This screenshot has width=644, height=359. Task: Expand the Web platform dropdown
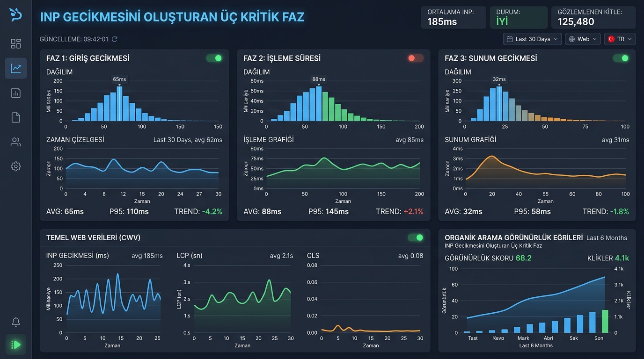tap(583, 39)
